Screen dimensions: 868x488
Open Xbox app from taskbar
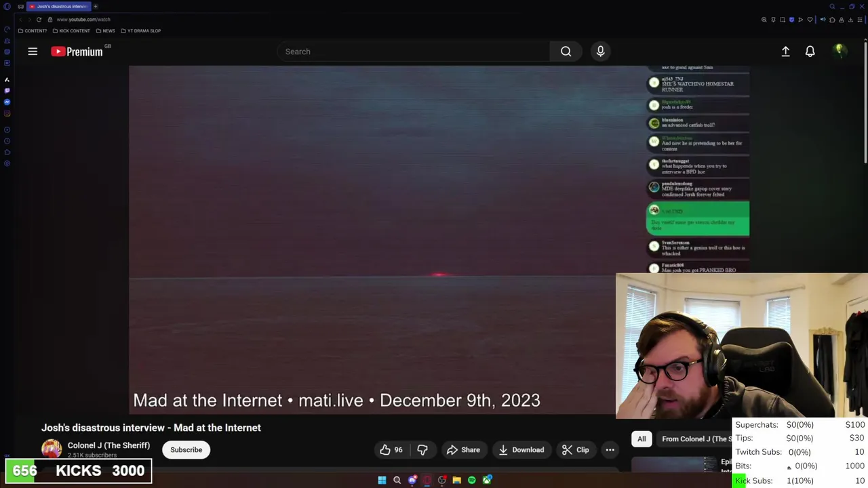pos(487,481)
